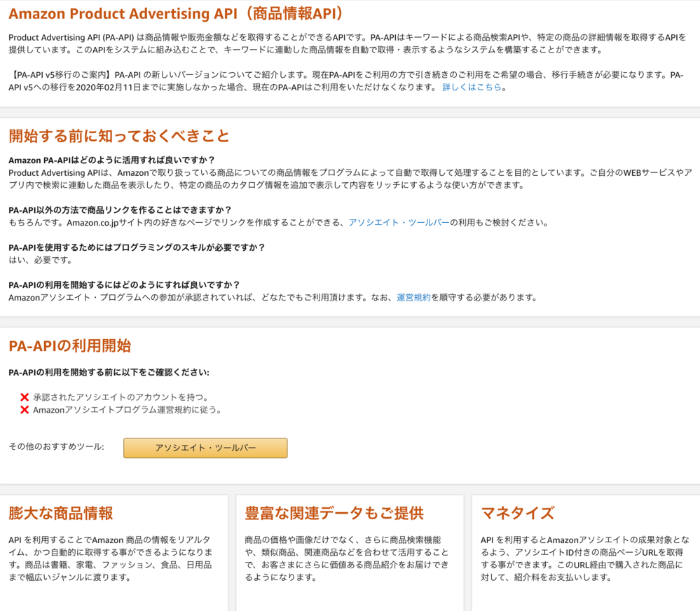700x611 pixels.
Task: Open the アソシエイト・ツールバー inline text link
Action: click(399, 223)
